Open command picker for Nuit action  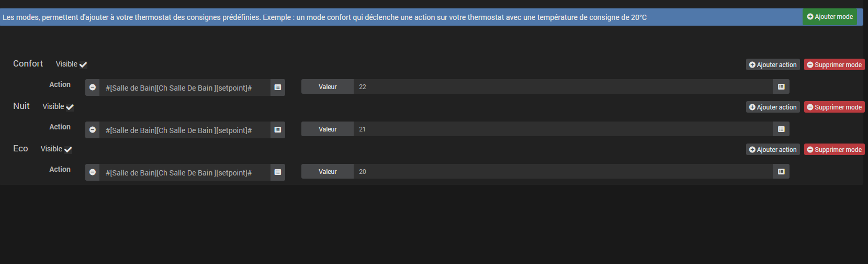278,130
